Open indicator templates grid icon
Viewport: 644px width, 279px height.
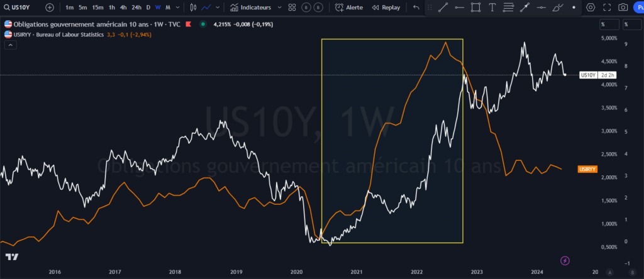292,8
